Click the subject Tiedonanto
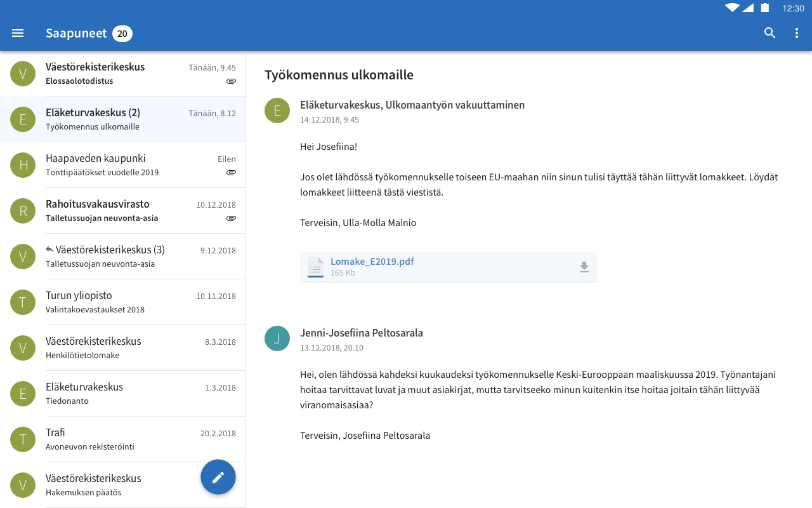Screen dimensions: 812x508 pos(67,401)
